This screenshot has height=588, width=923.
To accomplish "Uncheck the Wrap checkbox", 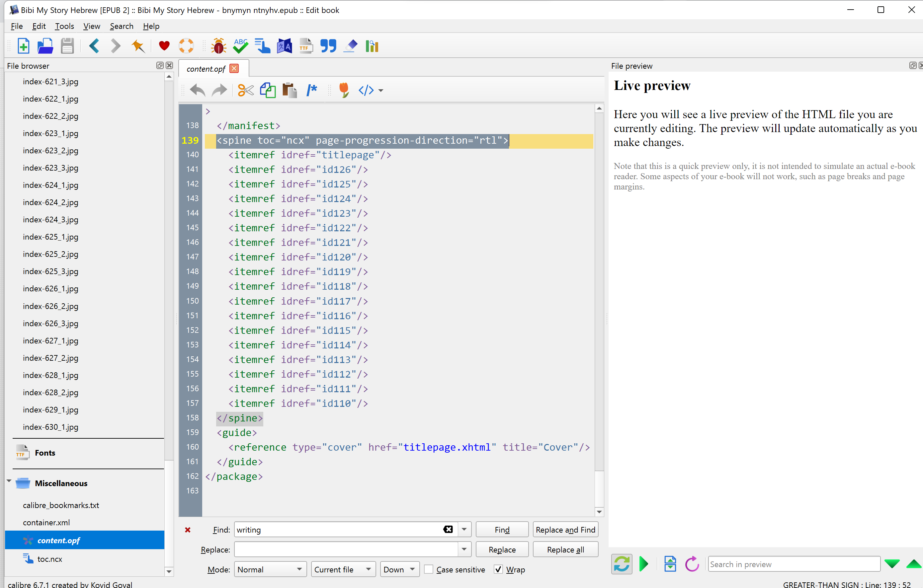I will pyautogui.click(x=498, y=569).
